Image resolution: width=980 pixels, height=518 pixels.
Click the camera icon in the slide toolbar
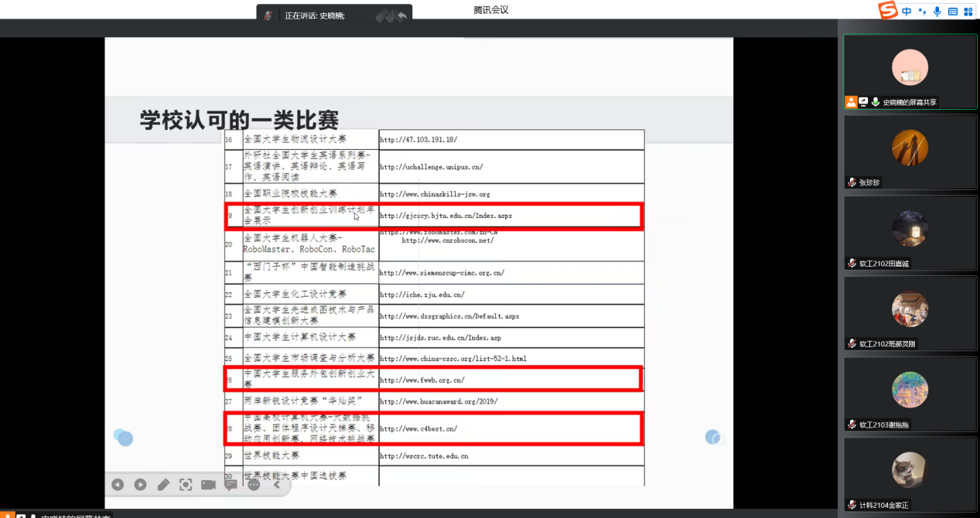click(x=208, y=485)
